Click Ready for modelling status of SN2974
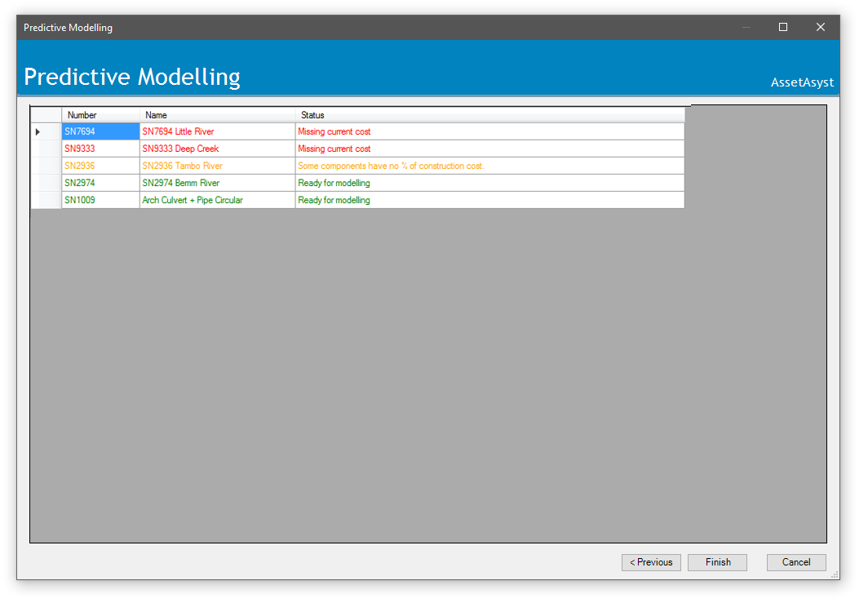 tap(489, 183)
